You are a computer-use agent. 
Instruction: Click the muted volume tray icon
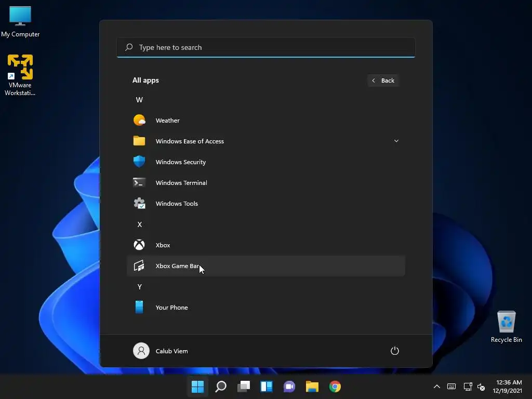click(481, 387)
